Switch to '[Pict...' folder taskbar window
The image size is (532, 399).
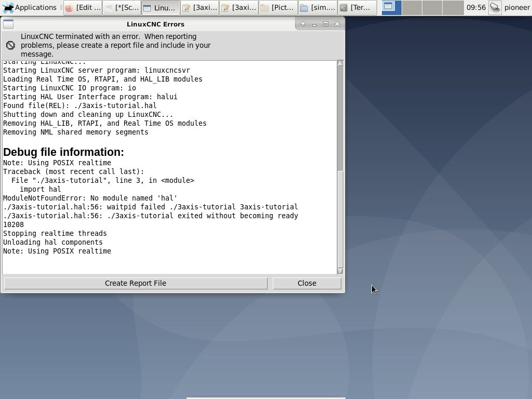click(278, 8)
